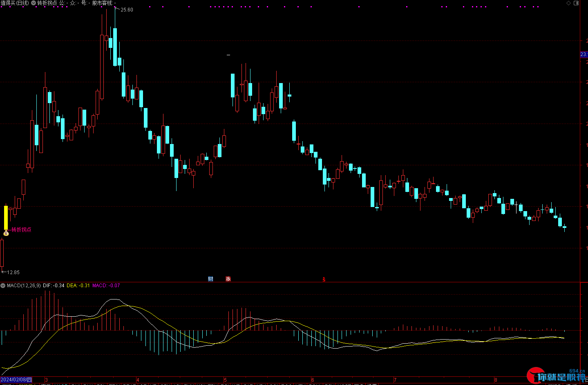Click the DEA: -0.31 value
This screenshot has height=385, width=588.
78,286
